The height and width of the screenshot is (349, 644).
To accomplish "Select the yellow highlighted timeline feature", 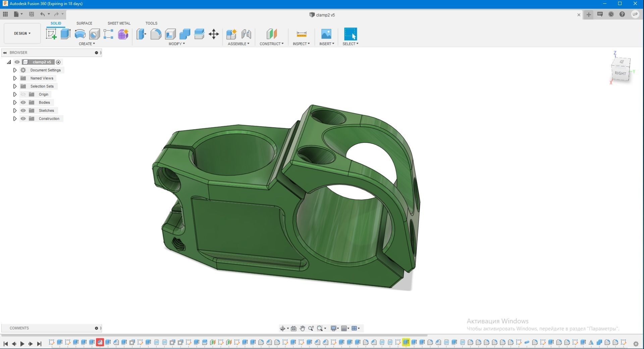I will point(406,342).
